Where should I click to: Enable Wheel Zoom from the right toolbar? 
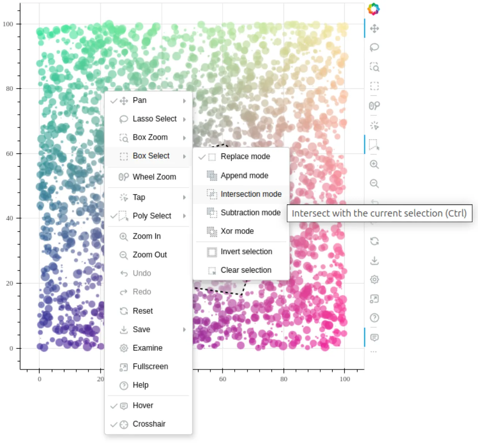(374, 106)
